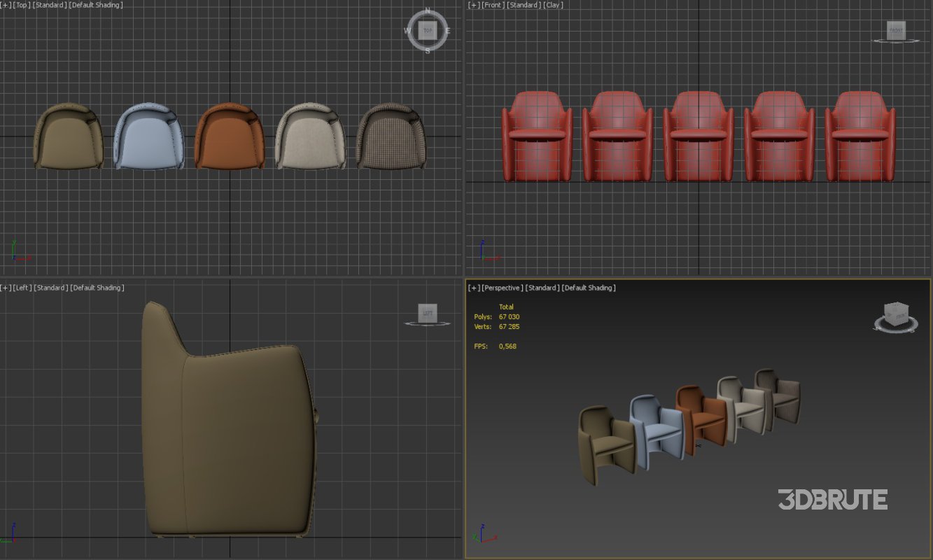Click the ViewCube in the Front viewport
Screen dimensions: 933x560
tap(896, 31)
